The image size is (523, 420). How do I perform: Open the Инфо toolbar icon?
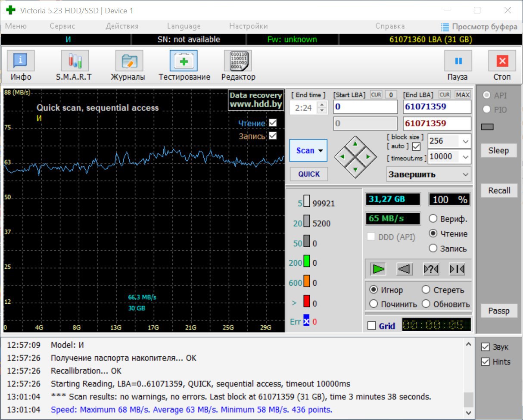[21, 61]
